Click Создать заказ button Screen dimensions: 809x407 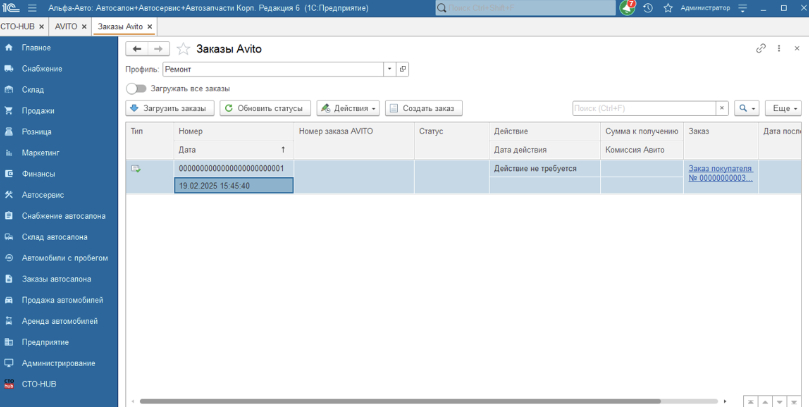[x=424, y=108]
